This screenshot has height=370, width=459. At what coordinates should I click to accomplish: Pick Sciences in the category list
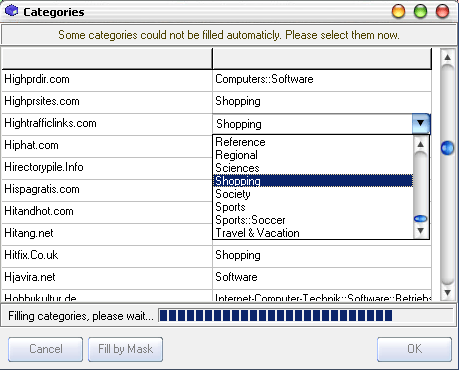[313, 168]
